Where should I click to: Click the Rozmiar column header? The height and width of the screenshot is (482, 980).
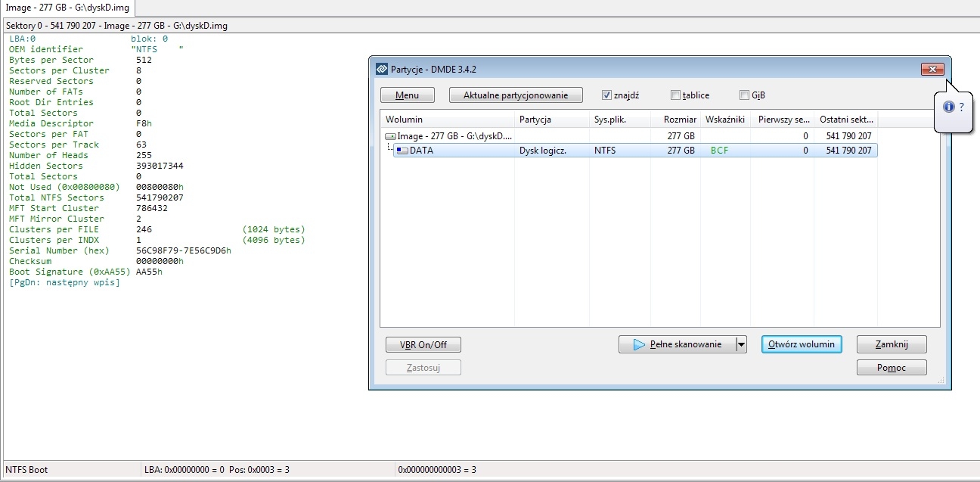(x=676, y=120)
